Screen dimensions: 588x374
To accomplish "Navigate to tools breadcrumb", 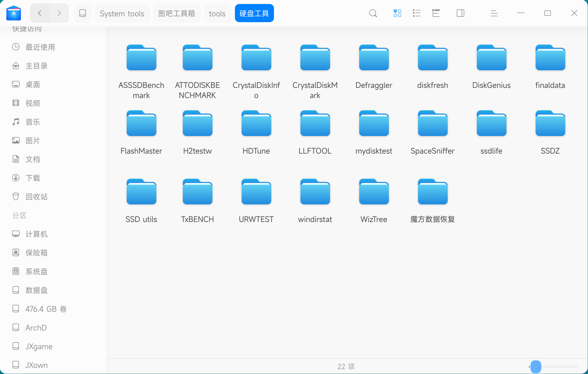I will tap(217, 13).
